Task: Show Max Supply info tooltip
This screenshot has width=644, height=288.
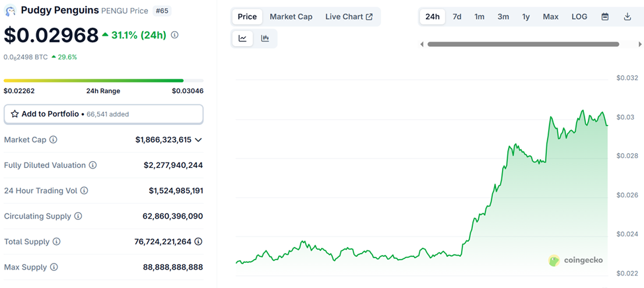Action: pos(54,267)
